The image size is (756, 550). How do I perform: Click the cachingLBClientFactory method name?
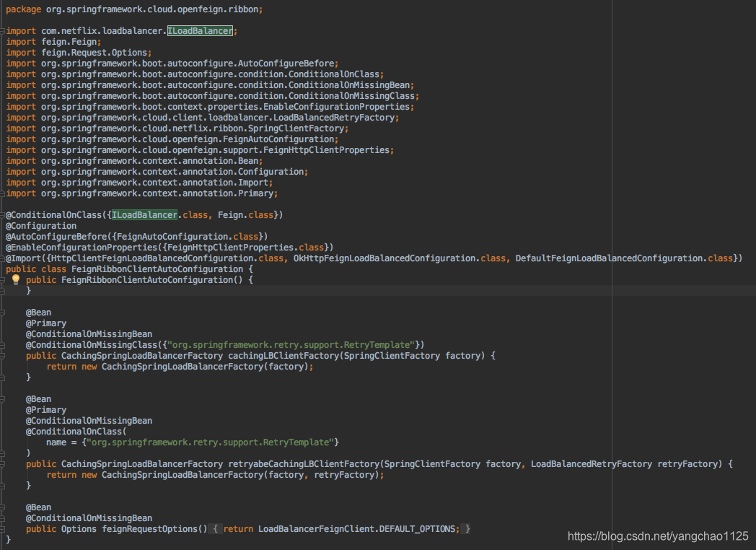click(283, 356)
